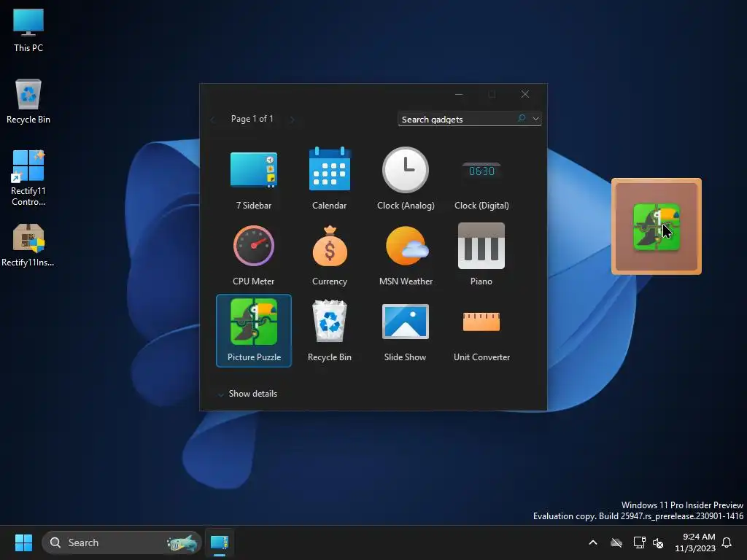Choose the Clock (Analog) gadget

pos(406,179)
